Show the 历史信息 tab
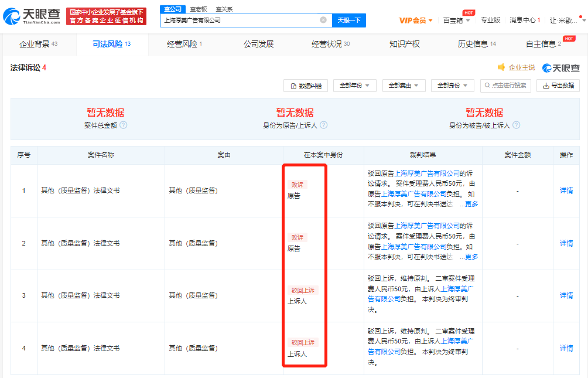The image size is (588, 378). coord(477,45)
